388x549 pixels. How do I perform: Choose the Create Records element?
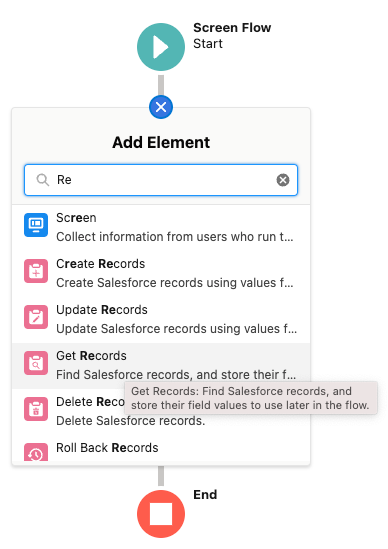(161, 273)
